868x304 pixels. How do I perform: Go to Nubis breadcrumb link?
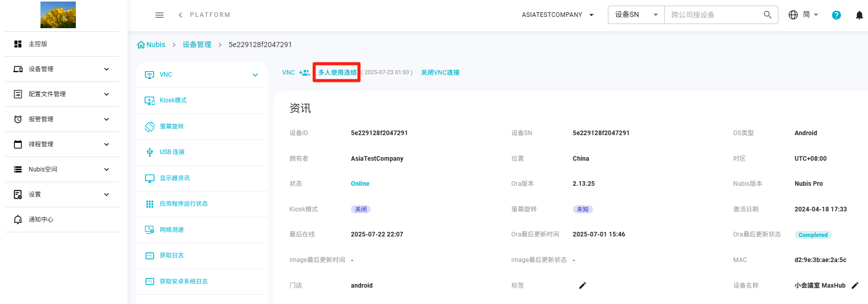[x=156, y=45]
